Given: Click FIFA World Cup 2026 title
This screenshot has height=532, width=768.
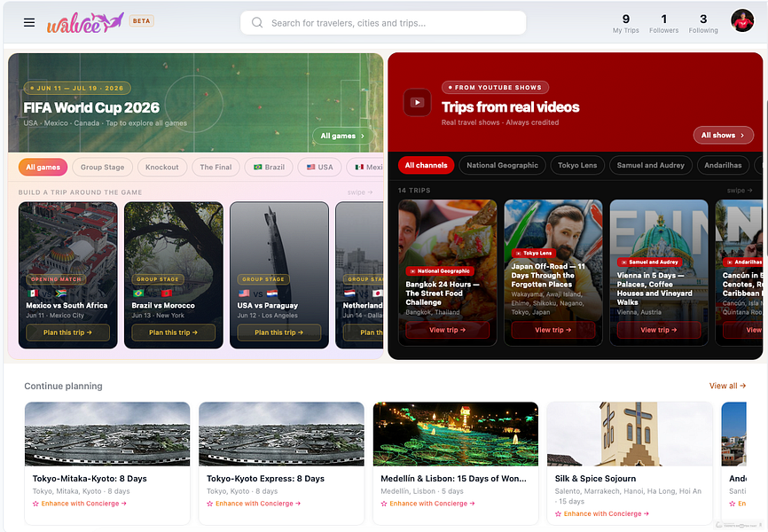Looking at the screenshot, I should tap(91, 107).
